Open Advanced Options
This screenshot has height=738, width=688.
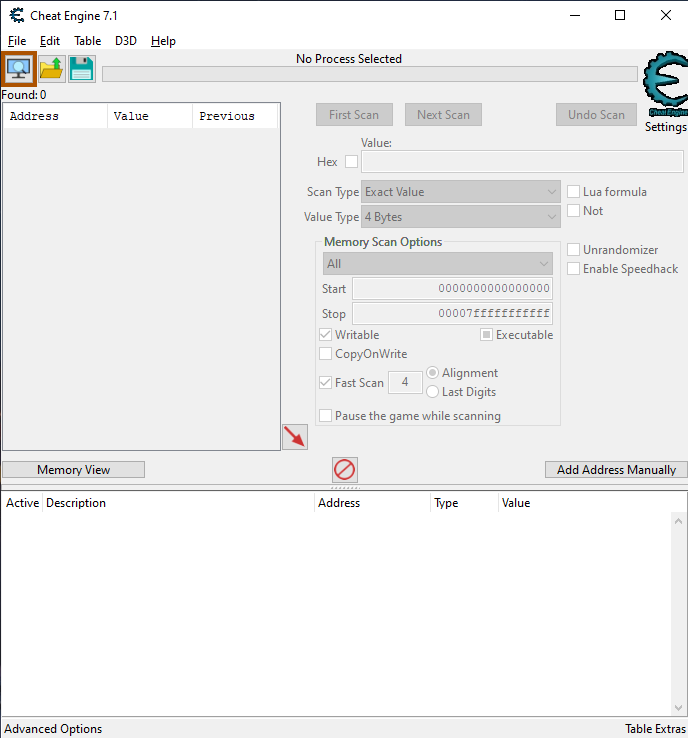53,729
